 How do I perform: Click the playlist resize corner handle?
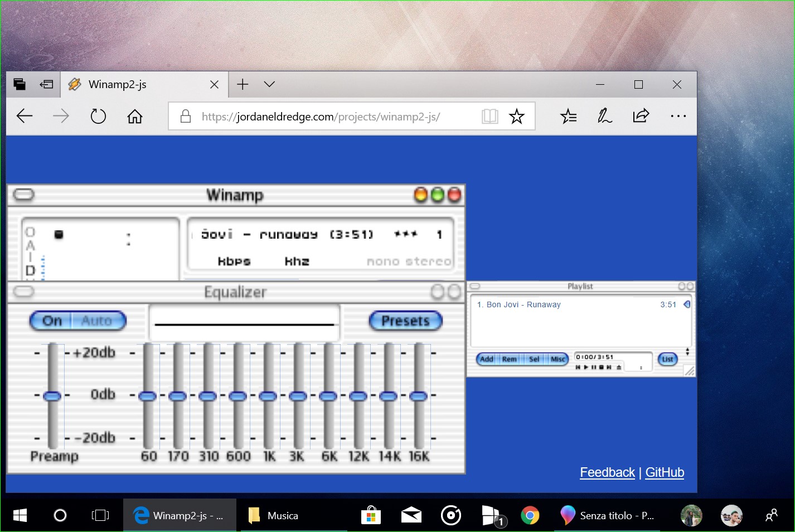click(x=689, y=371)
